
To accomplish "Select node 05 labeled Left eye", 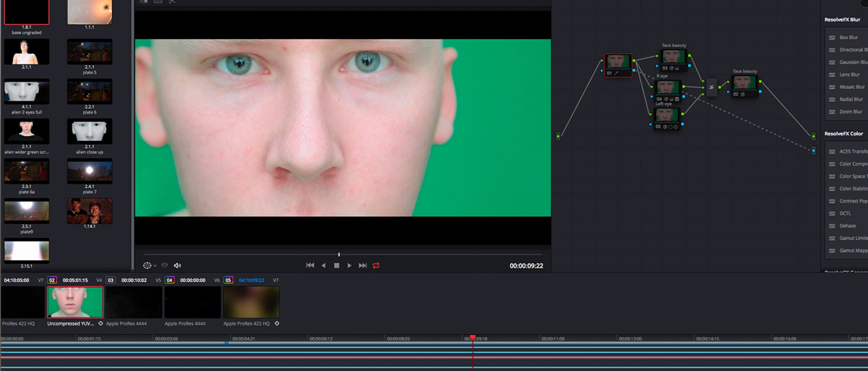I will [x=668, y=118].
